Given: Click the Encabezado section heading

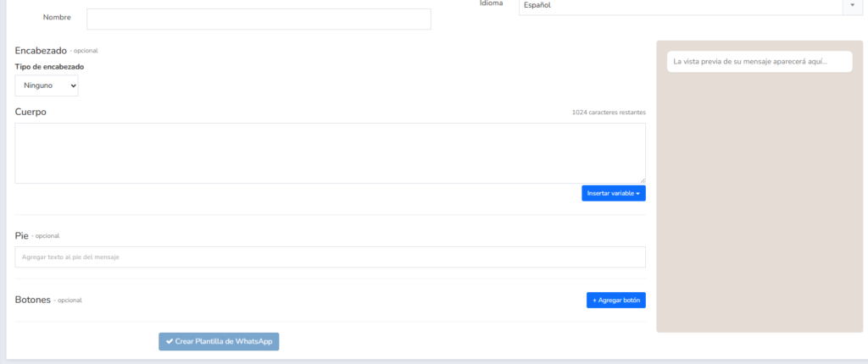Looking at the screenshot, I should pyautogui.click(x=41, y=50).
